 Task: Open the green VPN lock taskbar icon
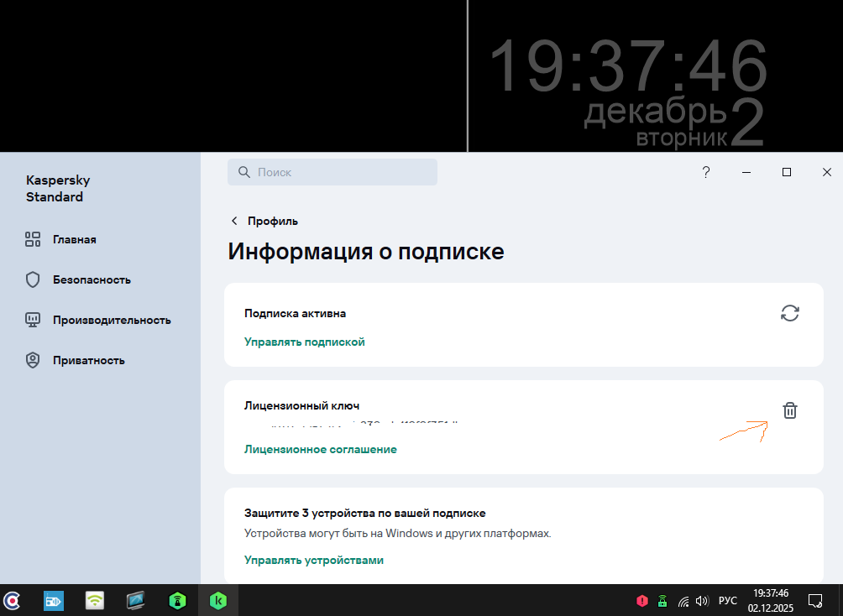177,600
